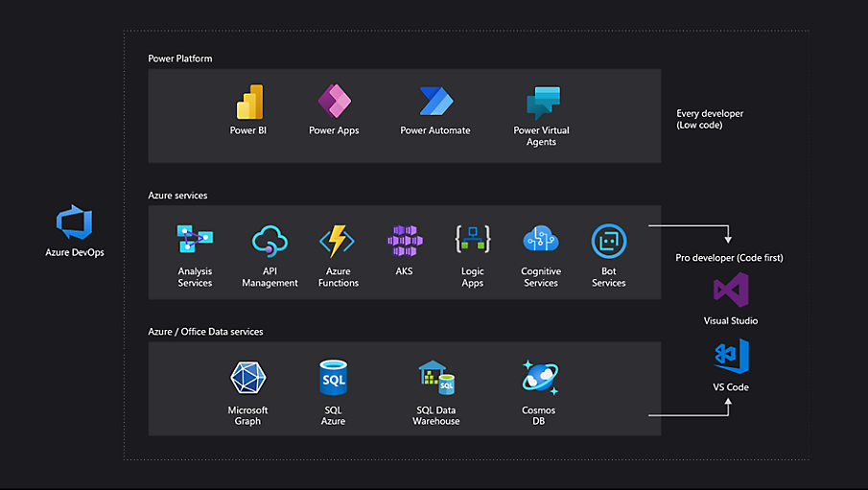
Task: Click the Cognitive Services icon
Action: pos(541,240)
